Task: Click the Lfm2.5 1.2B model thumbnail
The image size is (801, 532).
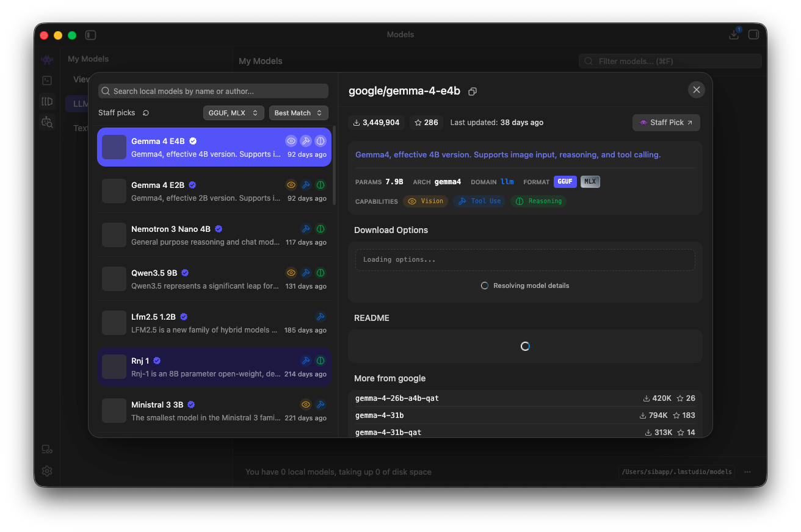Action: [x=114, y=323]
